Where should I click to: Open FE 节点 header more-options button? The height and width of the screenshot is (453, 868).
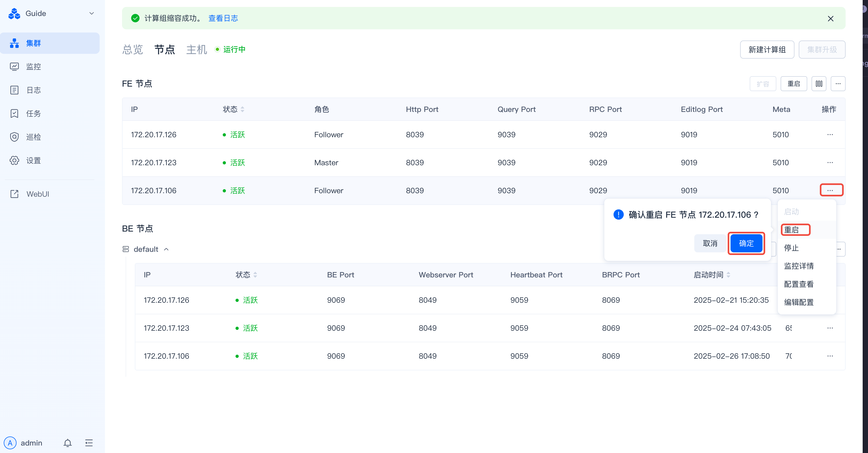838,84
